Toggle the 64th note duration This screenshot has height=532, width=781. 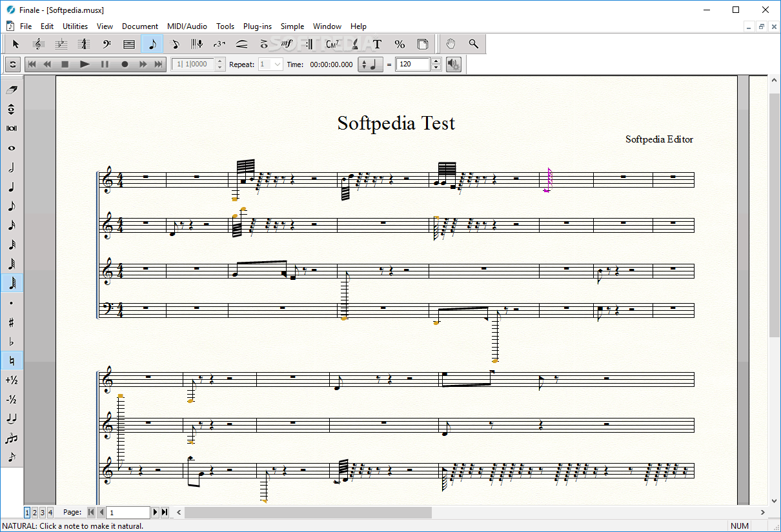[12, 264]
